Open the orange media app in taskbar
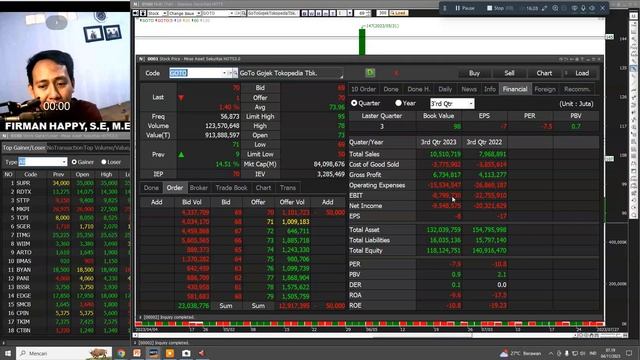 (170, 353)
